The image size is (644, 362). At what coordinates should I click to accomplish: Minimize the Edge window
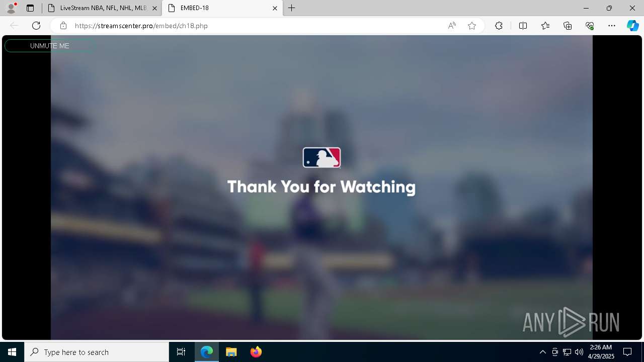[586, 8]
